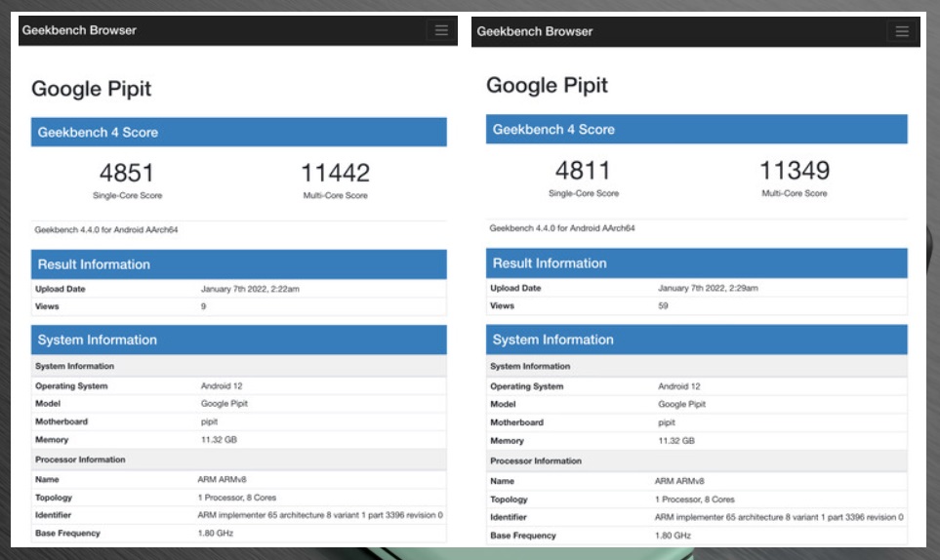
Task: Click Android 12 value in left panel
Action: (x=222, y=385)
